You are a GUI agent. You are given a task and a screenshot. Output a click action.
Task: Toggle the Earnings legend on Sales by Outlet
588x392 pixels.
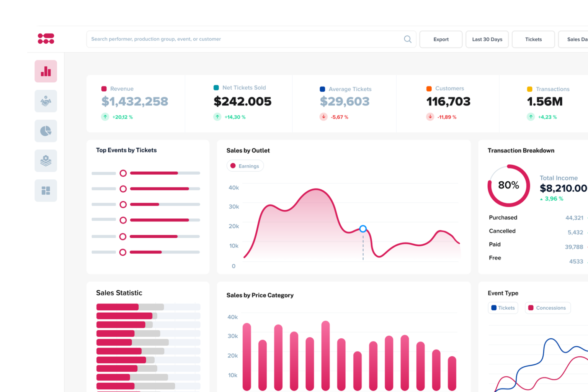click(245, 166)
